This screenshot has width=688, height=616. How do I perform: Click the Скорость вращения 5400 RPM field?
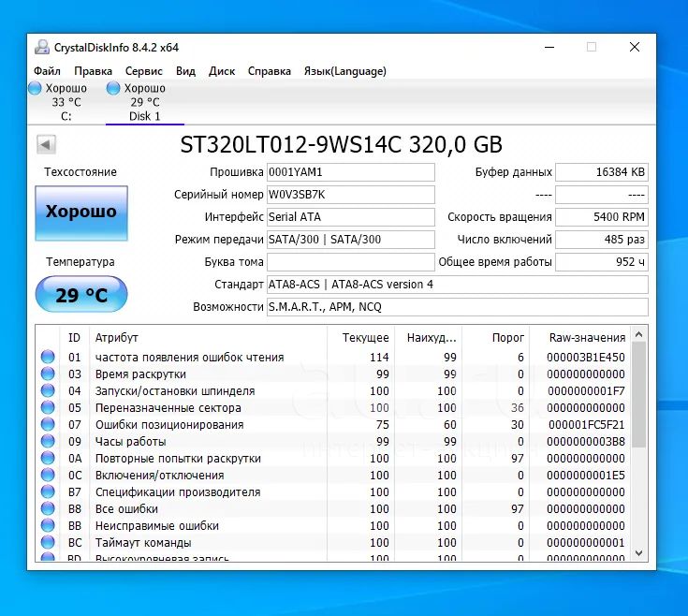click(602, 217)
